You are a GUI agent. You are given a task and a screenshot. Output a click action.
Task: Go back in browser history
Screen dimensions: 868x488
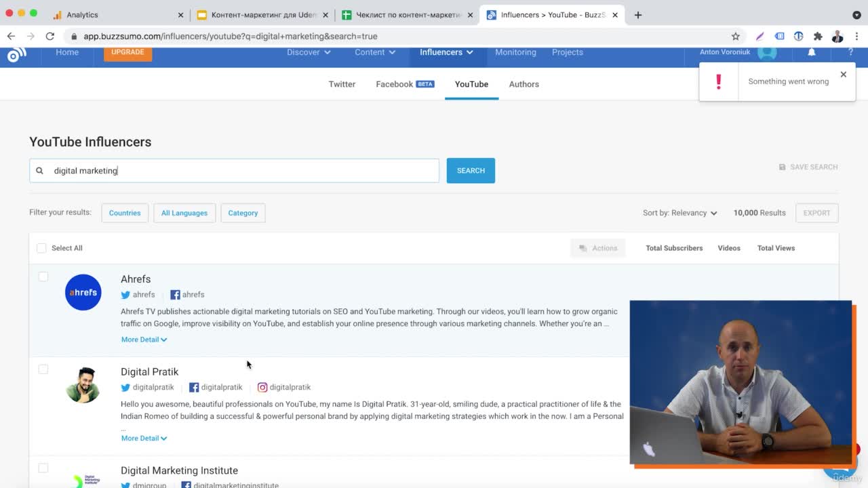(x=12, y=36)
